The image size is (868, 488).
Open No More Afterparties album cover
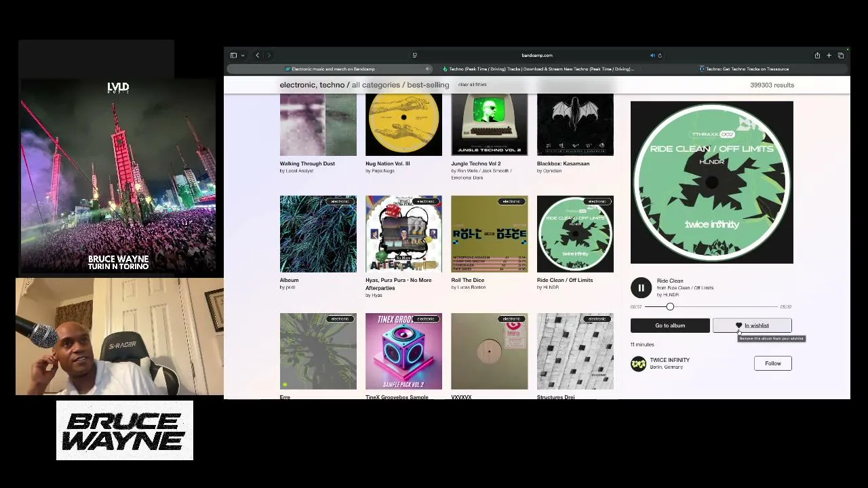coord(403,234)
